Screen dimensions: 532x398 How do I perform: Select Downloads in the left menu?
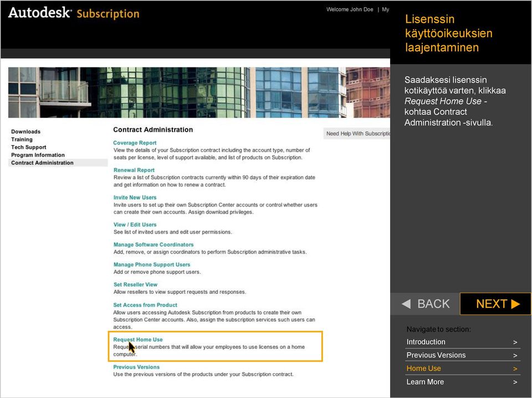(26, 132)
